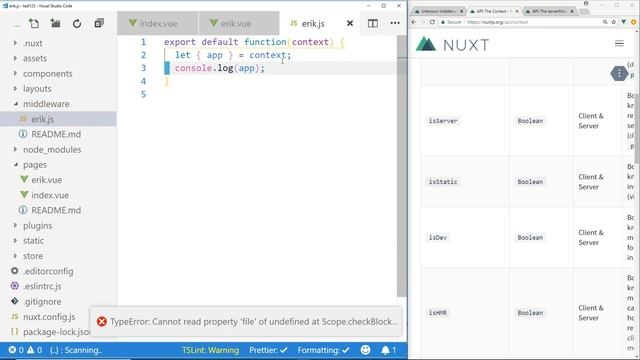
Task: Click line number 5 in editor
Action: click(x=143, y=94)
